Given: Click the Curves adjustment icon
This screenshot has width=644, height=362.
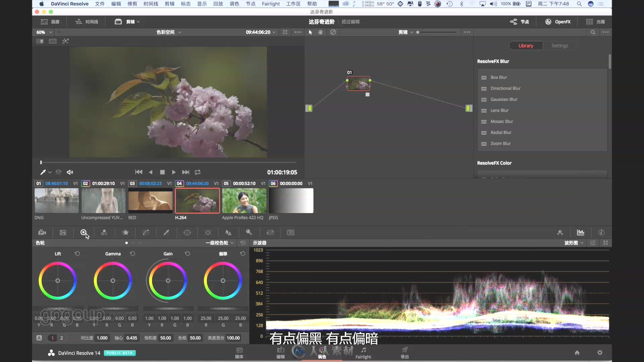Looking at the screenshot, I should 146,233.
